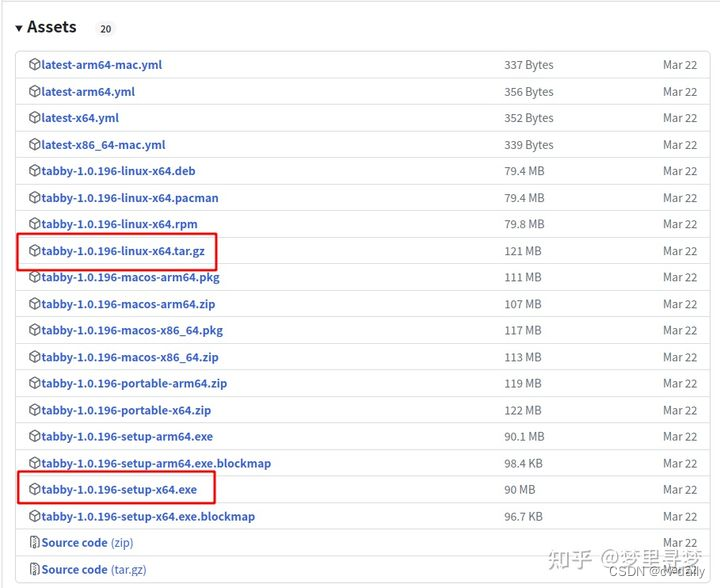
Task: Click the 337 Bytes size value
Action: click(x=529, y=65)
